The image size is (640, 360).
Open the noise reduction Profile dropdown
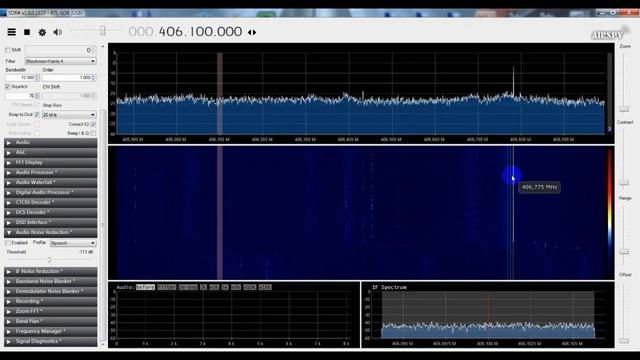click(73, 243)
